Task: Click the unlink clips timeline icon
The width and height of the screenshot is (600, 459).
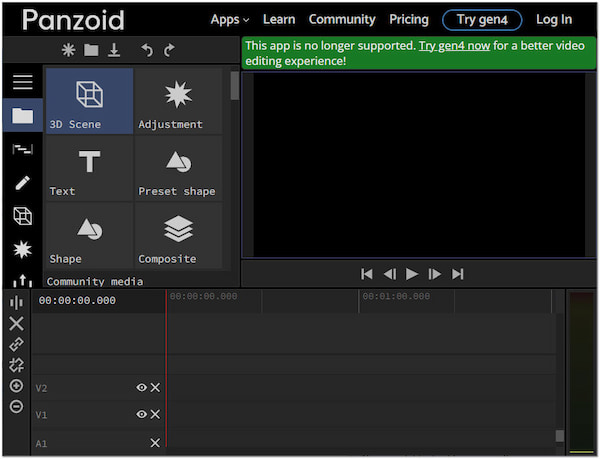Action: [16, 365]
